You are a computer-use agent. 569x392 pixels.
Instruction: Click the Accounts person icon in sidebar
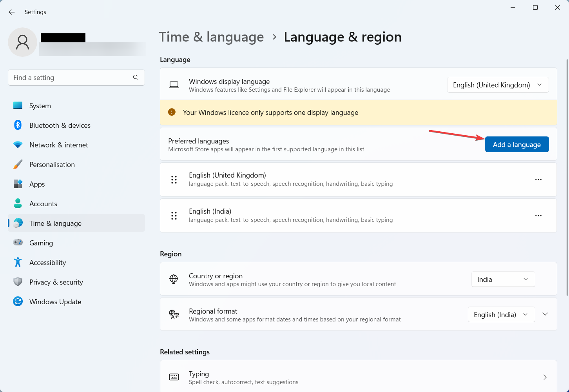tap(18, 203)
